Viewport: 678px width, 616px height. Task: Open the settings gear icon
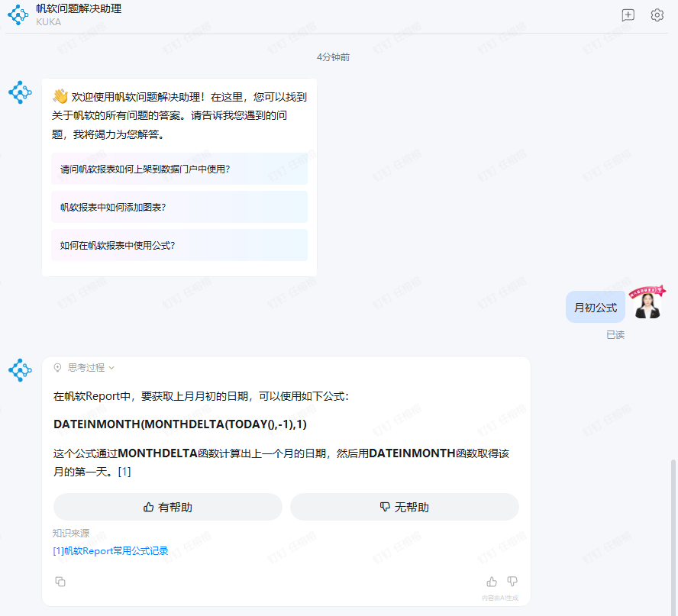pos(657,15)
